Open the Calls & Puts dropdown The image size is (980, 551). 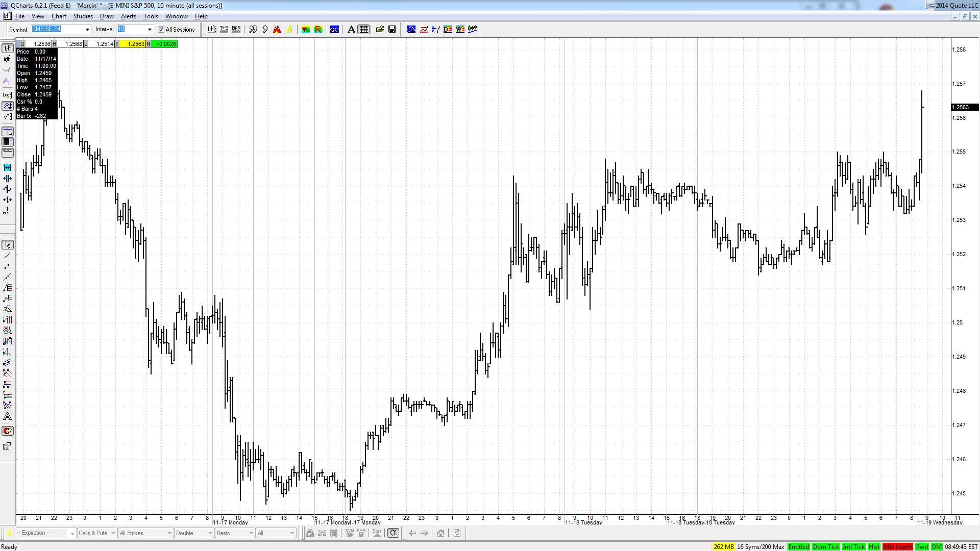coord(97,533)
